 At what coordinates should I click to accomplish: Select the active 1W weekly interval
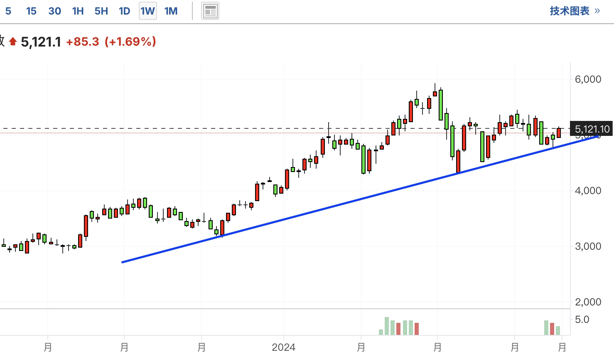(147, 11)
